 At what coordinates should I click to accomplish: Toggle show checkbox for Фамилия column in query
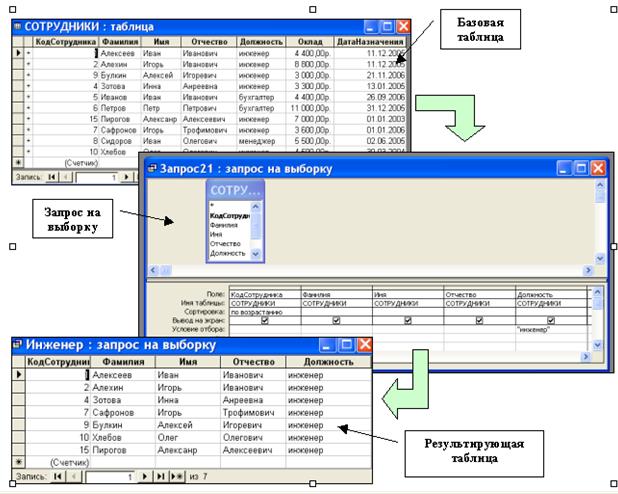point(336,321)
